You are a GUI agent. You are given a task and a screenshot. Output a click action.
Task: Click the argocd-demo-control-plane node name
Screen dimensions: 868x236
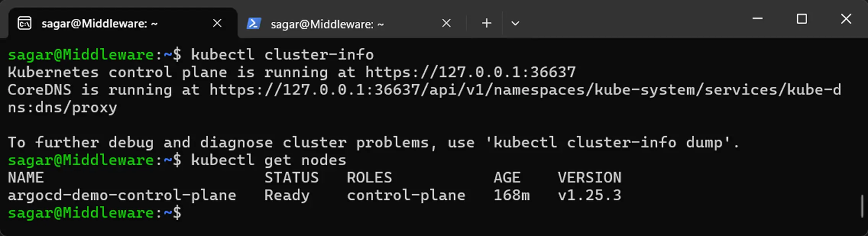[x=121, y=195]
